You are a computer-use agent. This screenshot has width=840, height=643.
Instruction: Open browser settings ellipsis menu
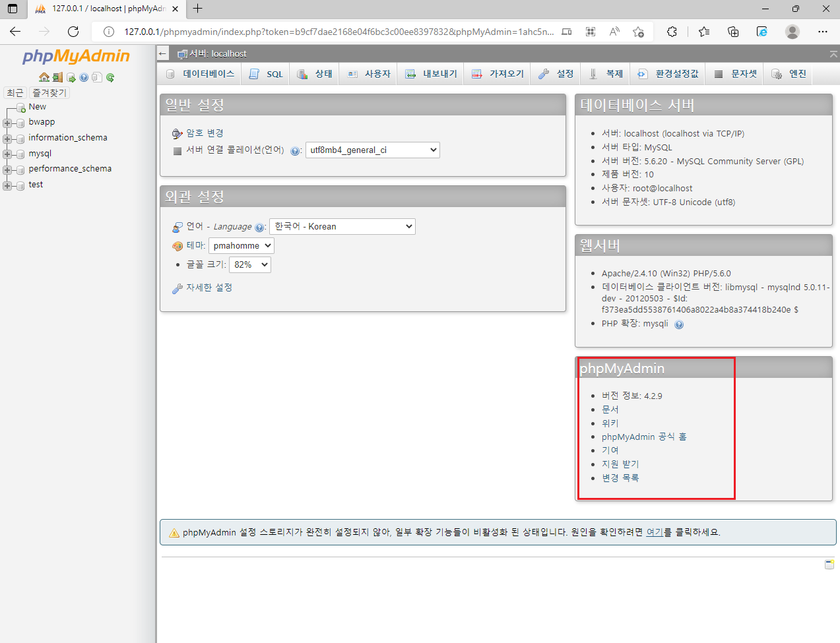pyautogui.click(x=822, y=32)
